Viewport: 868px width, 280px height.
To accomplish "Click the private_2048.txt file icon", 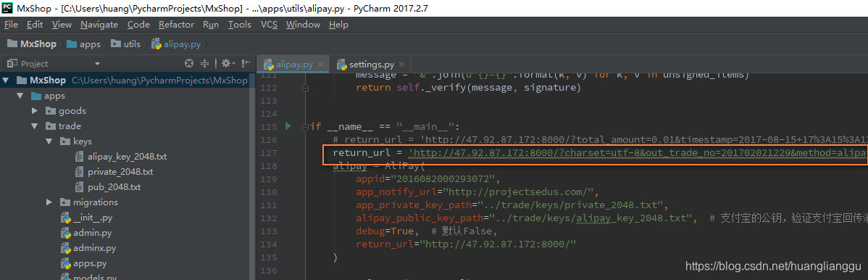I will click(79, 172).
